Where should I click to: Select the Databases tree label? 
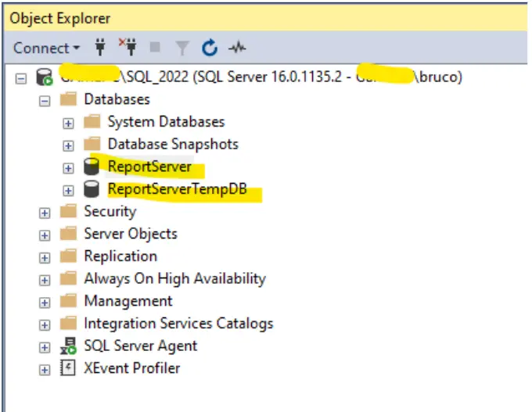117,99
